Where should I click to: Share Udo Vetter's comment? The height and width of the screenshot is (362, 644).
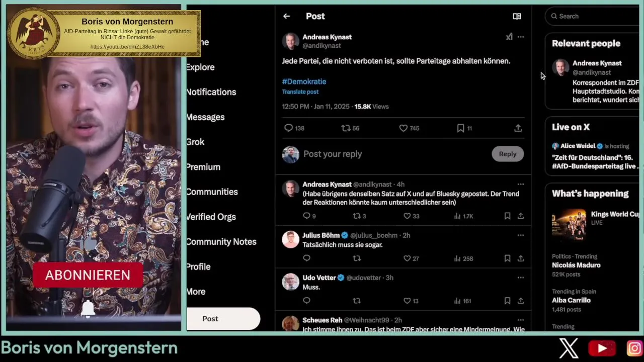521,301
